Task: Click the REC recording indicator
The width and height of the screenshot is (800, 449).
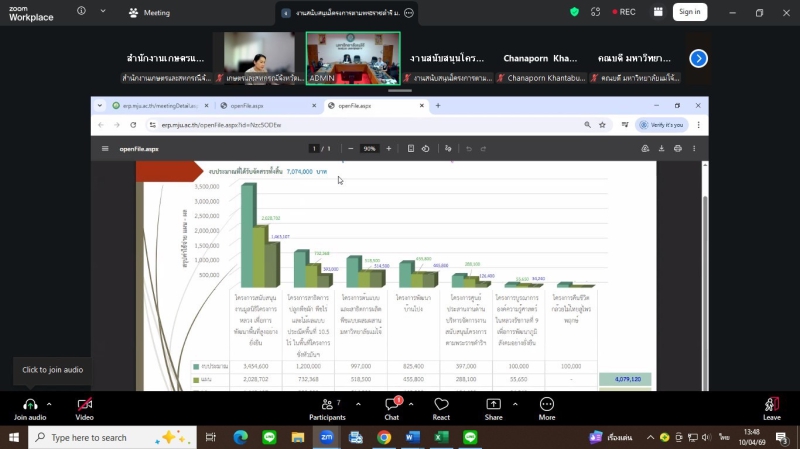Action: (x=621, y=12)
